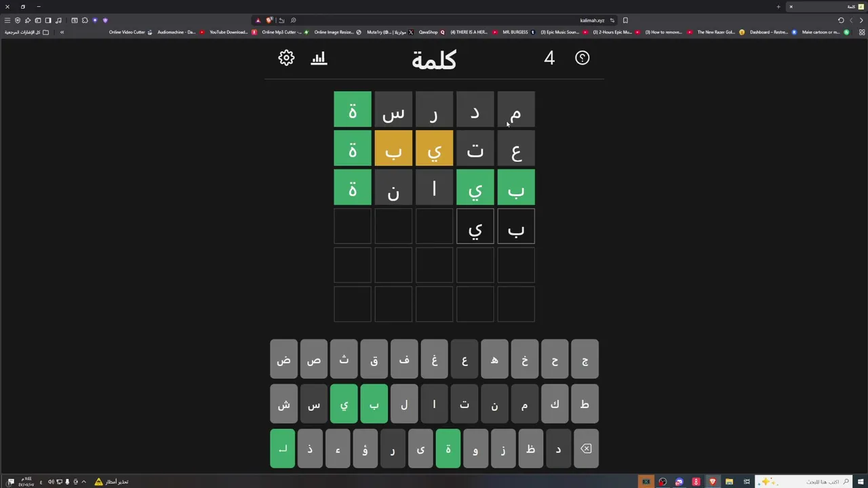
Task: Click the ؤ key on keyboard
Action: click(365, 449)
